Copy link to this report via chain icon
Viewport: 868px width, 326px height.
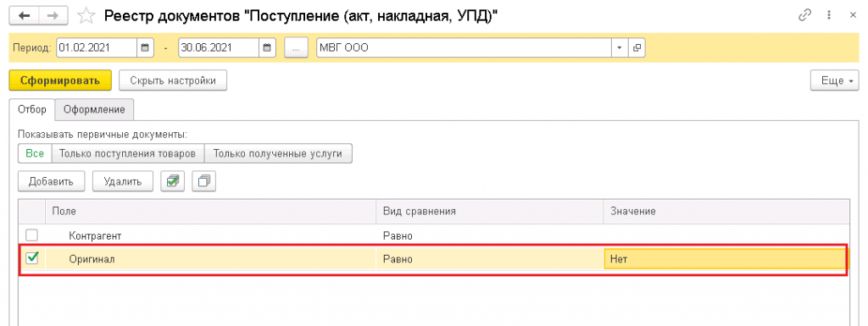(x=804, y=16)
